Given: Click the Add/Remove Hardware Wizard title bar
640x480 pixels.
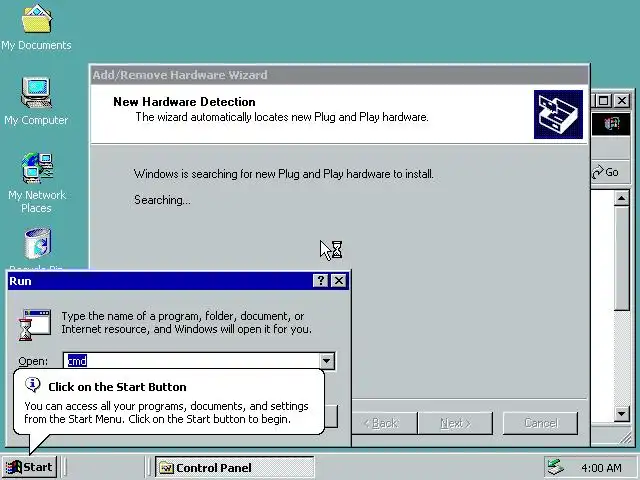Looking at the screenshot, I should coord(339,75).
